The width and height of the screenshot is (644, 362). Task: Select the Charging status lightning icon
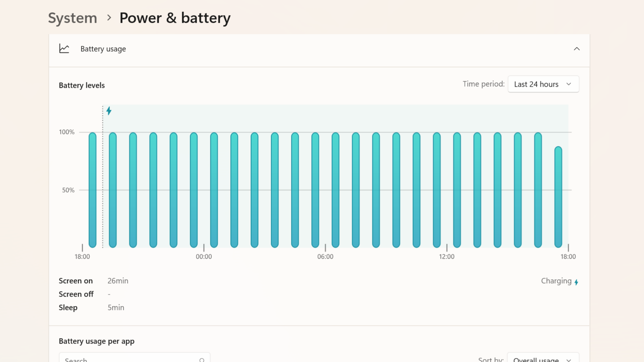point(576,281)
